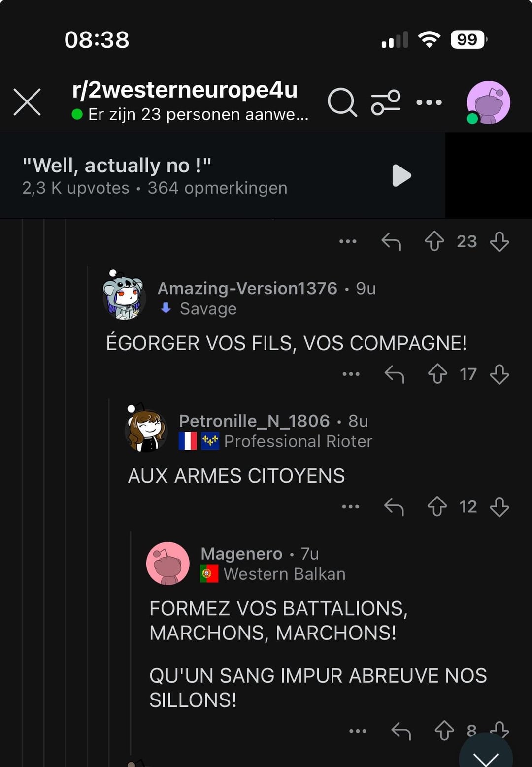The image size is (532, 767).
Task: Open more options on the AUX ARMES comment
Action: pos(351,506)
